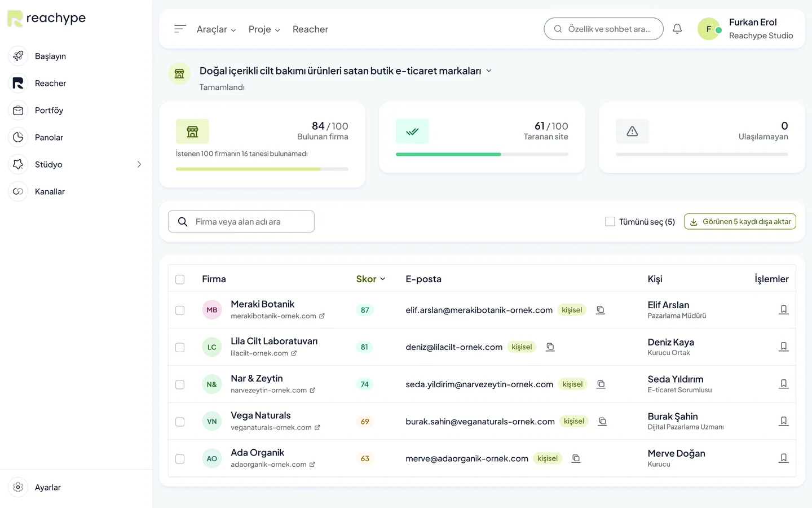Export with Görünen 5 kaydı dışa aktar
Image resolution: width=812 pixels, height=508 pixels.
[740, 222]
